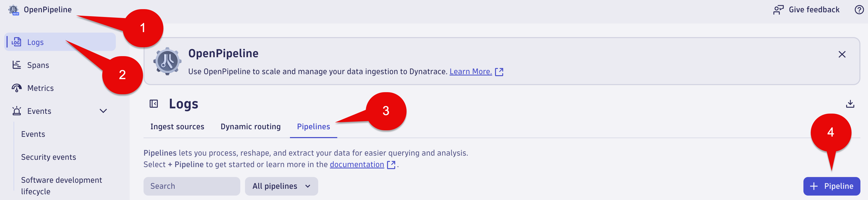Click the Give feedback icon
868x200 pixels.
pos(778,10)
